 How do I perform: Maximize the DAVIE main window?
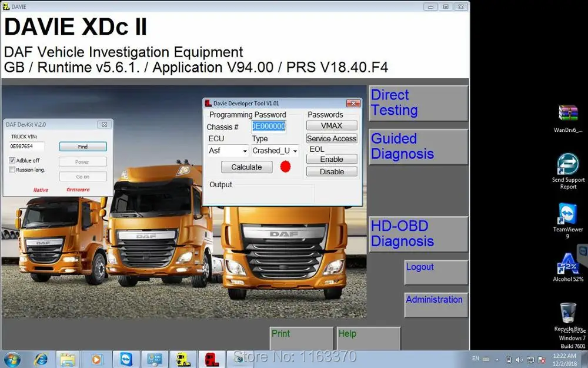(x=446, y=6)
